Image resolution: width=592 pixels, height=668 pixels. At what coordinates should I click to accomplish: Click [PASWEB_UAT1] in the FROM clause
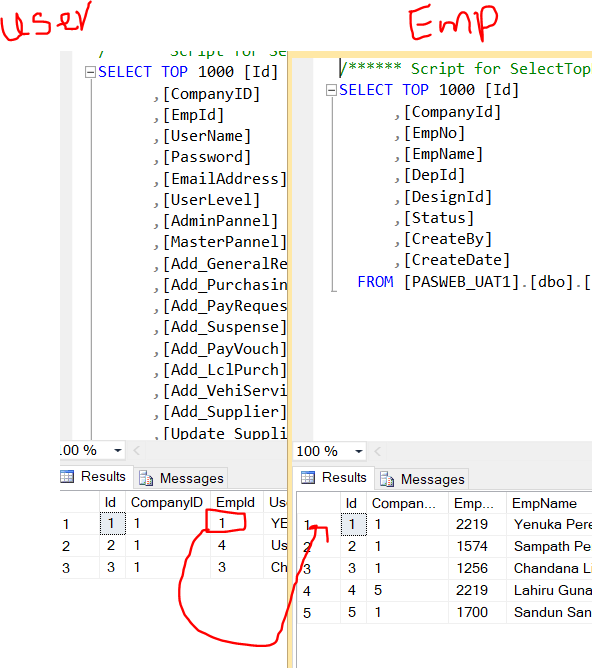pyautogui.click(x=462, y=282)
